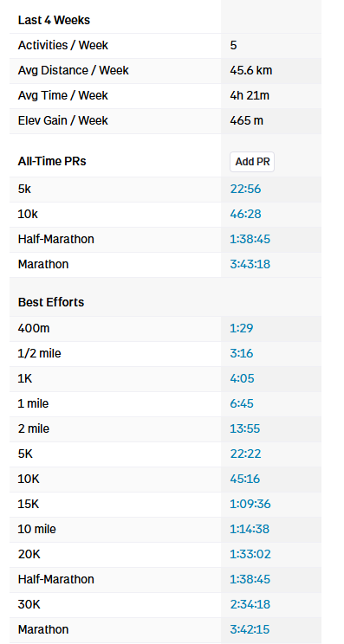Open the 20K best effort 1:33:02
Viewport: 344px width, 644px height.
250,555
